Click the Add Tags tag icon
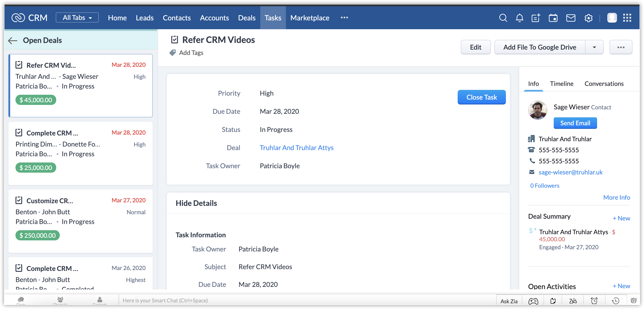Screen dimensions: 644x309 [x=172, y=53]
